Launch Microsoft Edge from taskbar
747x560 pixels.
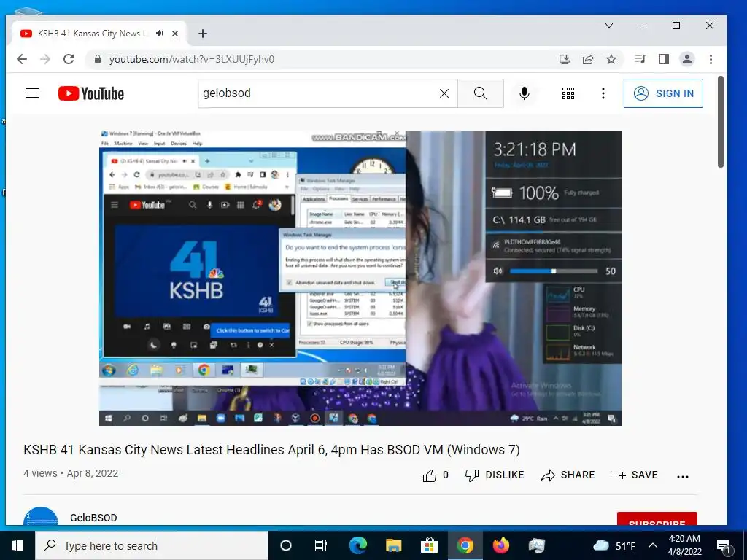357,545
